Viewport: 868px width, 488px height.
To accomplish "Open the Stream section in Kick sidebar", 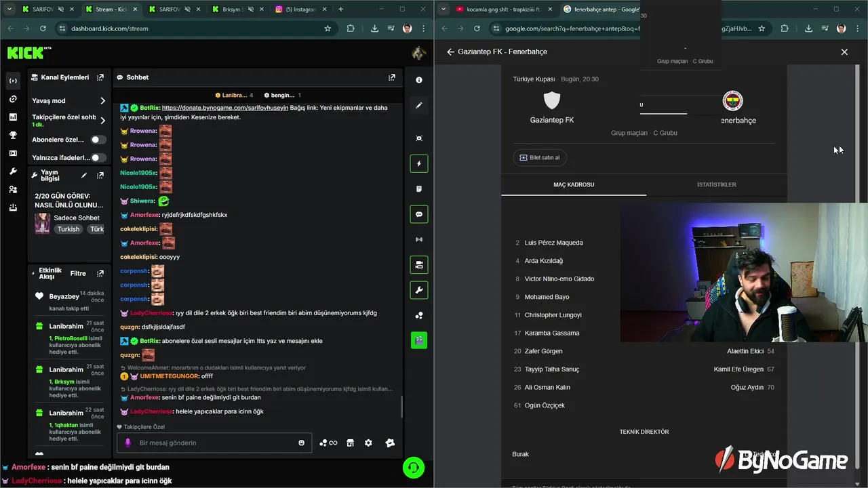I will click(13, 81).
